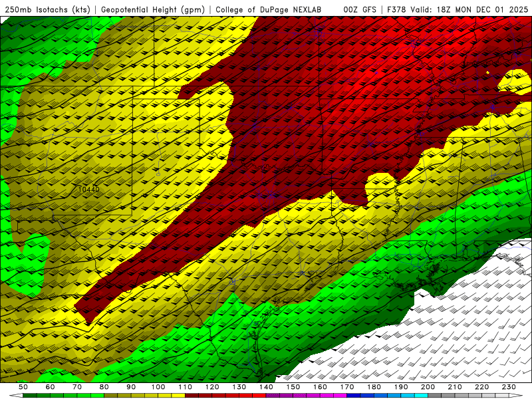Screen dimensions: 532x399
Task: Click the 210 label on the color bar
Action: click(455, 387)
